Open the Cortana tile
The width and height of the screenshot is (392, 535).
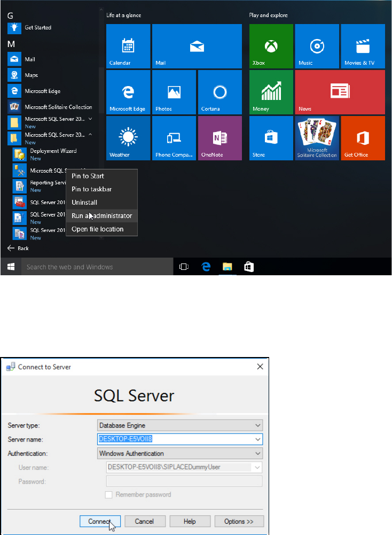(x=219, y=92)
